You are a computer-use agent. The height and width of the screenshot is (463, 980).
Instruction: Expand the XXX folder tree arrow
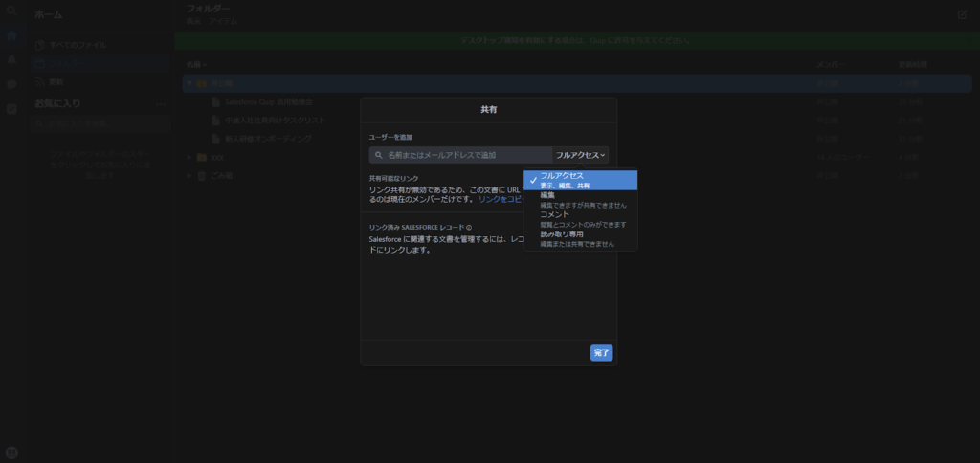point(189,157)
